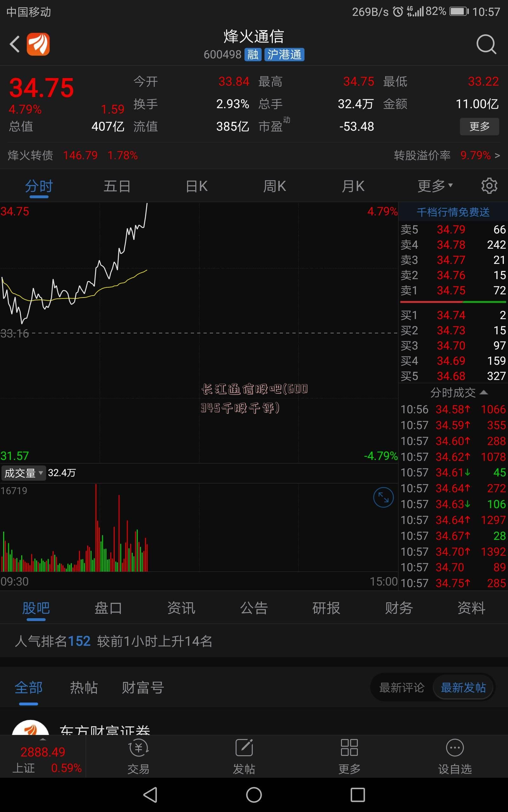Tap the 34.62 1078 trade row

point(453,457)
